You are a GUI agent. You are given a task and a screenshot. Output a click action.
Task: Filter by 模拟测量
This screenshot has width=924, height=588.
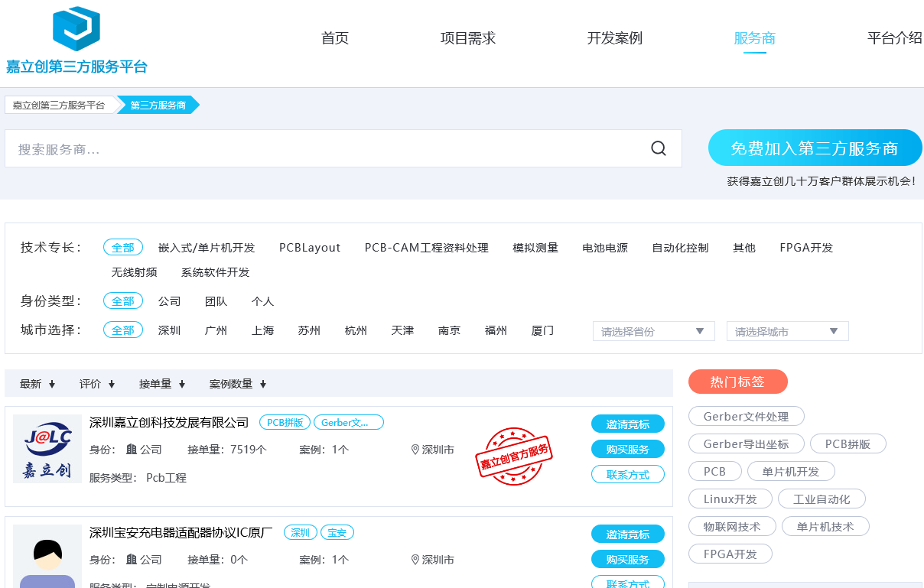click(535, 248)
